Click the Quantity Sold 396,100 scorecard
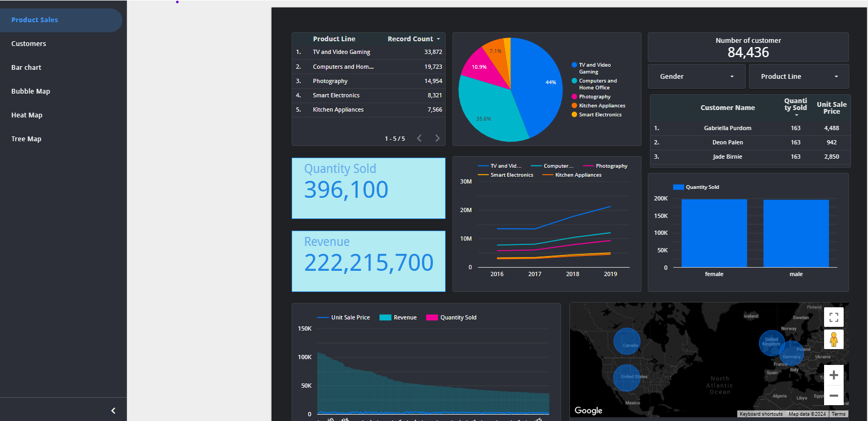868x421 pixels. (368, 188)
